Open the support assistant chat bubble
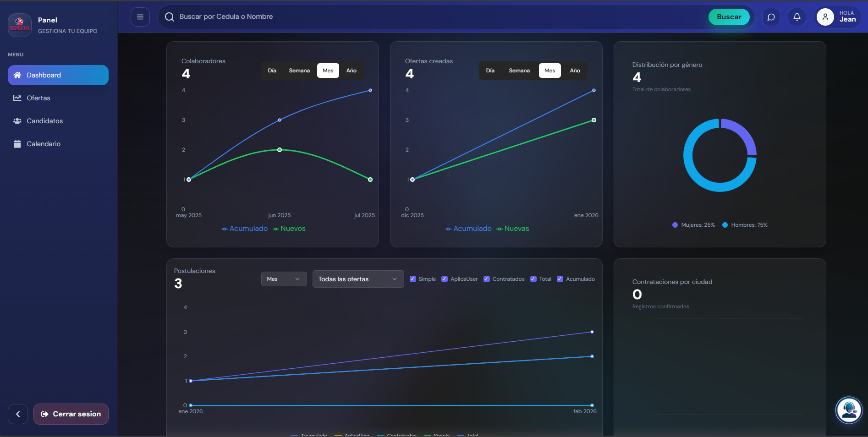Image resolution: width=868 pixels, height=437 pixels. 849,410
